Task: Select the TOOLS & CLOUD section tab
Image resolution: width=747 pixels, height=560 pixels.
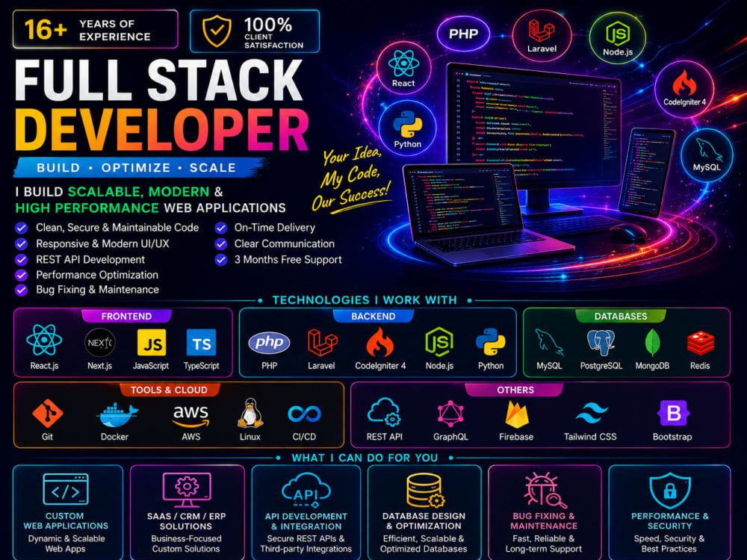Action: [x=169, y=390]
